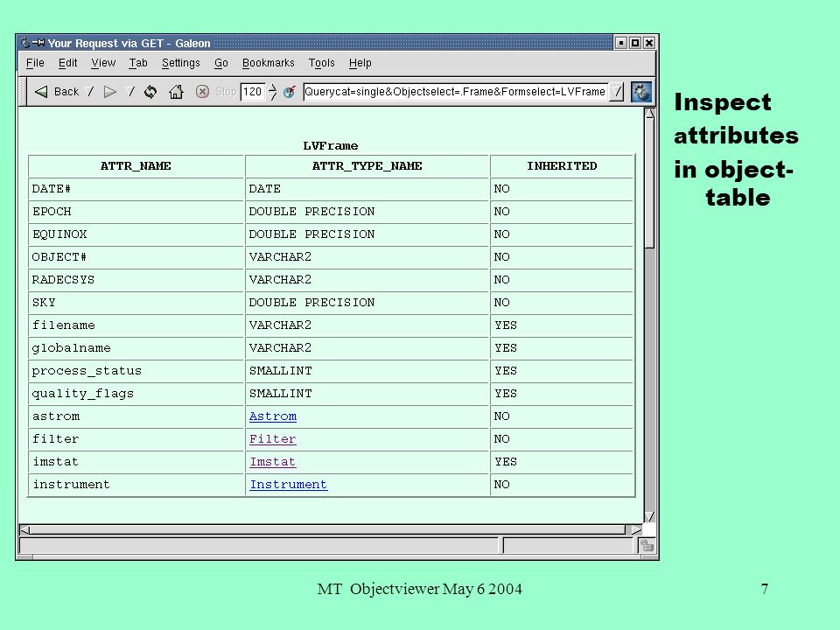Viewport: 840px width, 630px height.
Task: Maximize the Galeon window
Action: click(635, 43)
